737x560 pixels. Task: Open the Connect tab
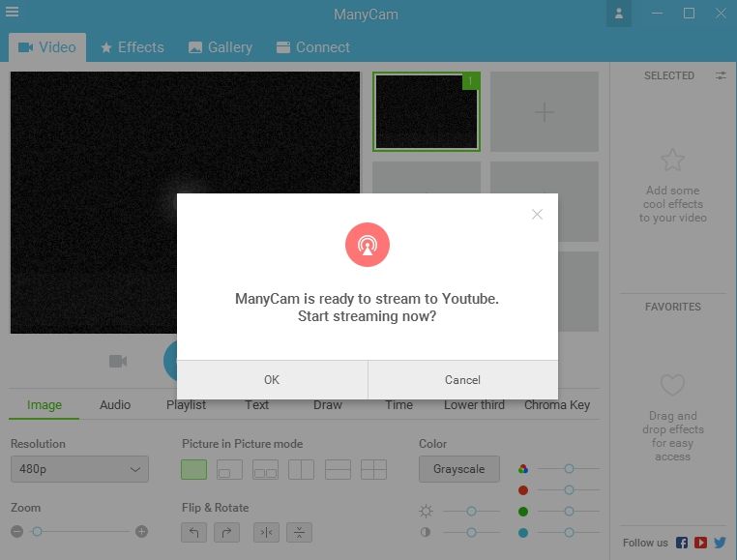point(313,47)
